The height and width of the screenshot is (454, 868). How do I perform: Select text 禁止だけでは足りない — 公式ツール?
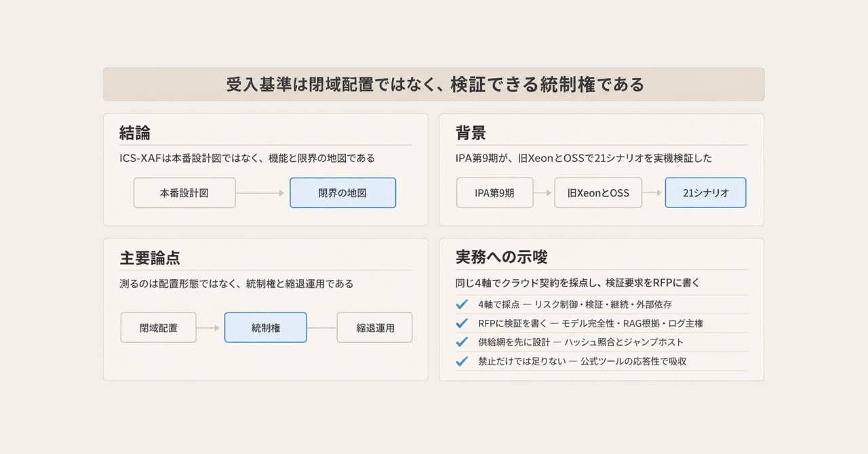click(x=582, y=361)
